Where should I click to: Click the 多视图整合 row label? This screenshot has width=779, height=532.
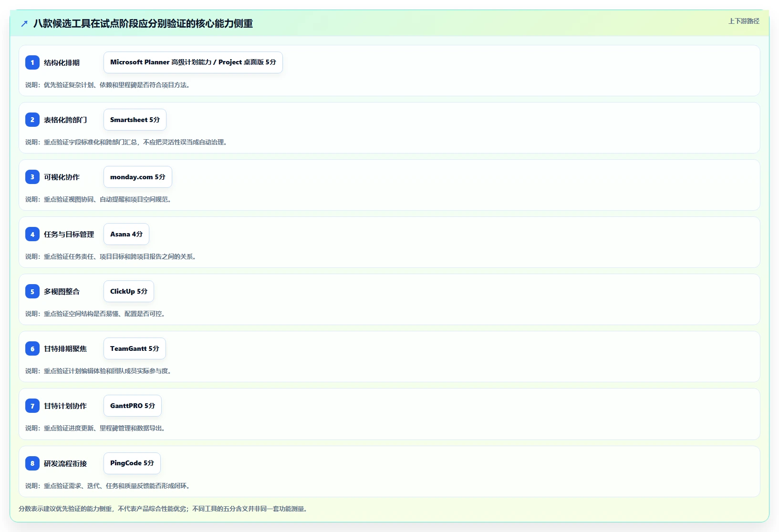(x=62, y=291)
